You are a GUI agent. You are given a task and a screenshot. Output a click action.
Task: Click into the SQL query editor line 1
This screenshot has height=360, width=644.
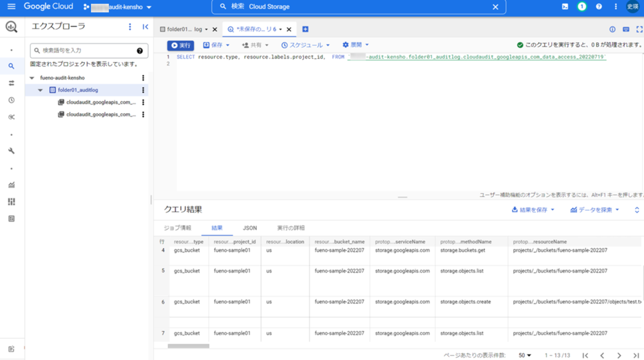pyautogui.click(x=391, y=57)
